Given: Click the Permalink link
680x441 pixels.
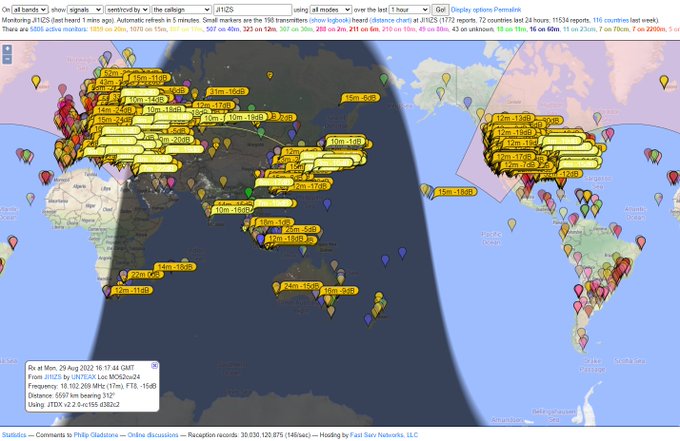Looking at the screenshot, I should [507, 10].
